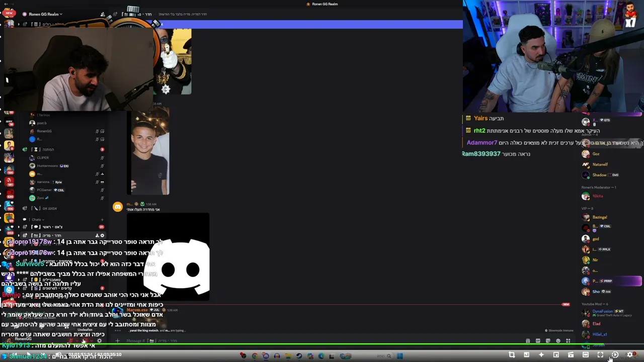Open the server icon with 154 badge
This screenshot has width=644, height=362.
[x=9, y=169]
